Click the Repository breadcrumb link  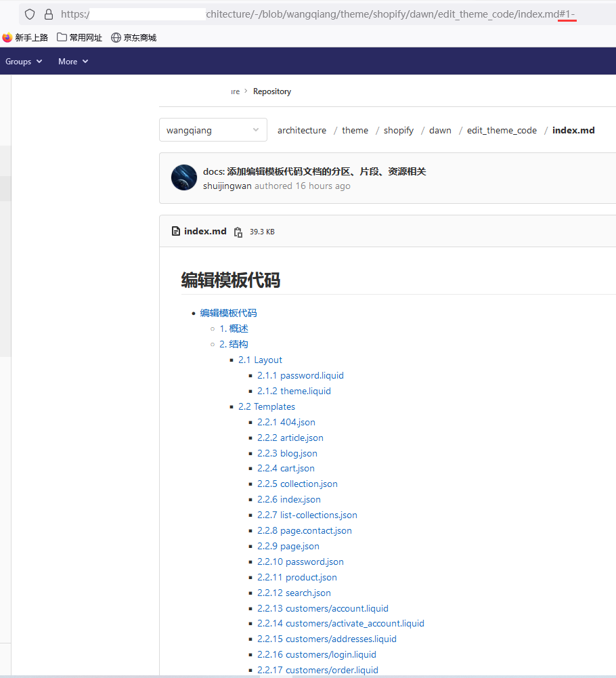(272, 91)
